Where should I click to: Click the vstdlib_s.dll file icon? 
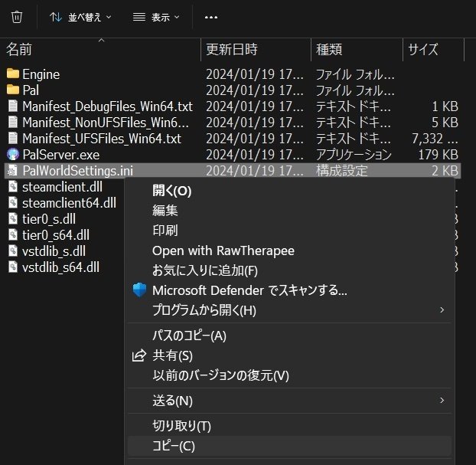point(13,251)
